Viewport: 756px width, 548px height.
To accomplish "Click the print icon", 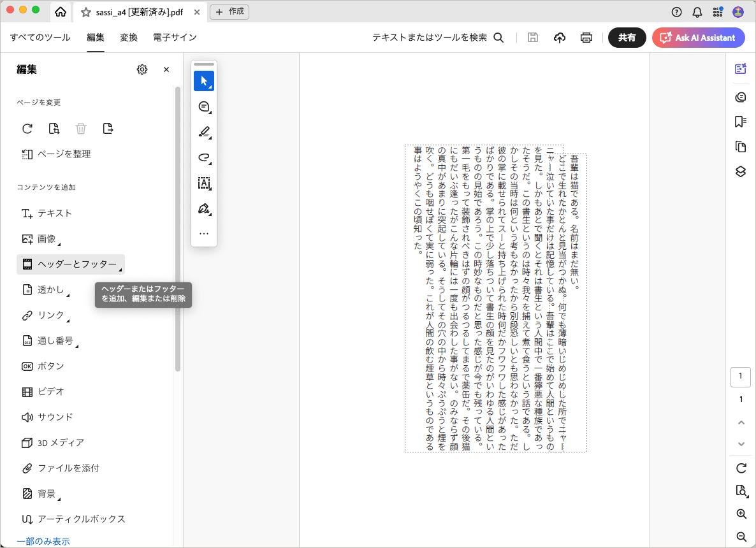I will 586,38.
